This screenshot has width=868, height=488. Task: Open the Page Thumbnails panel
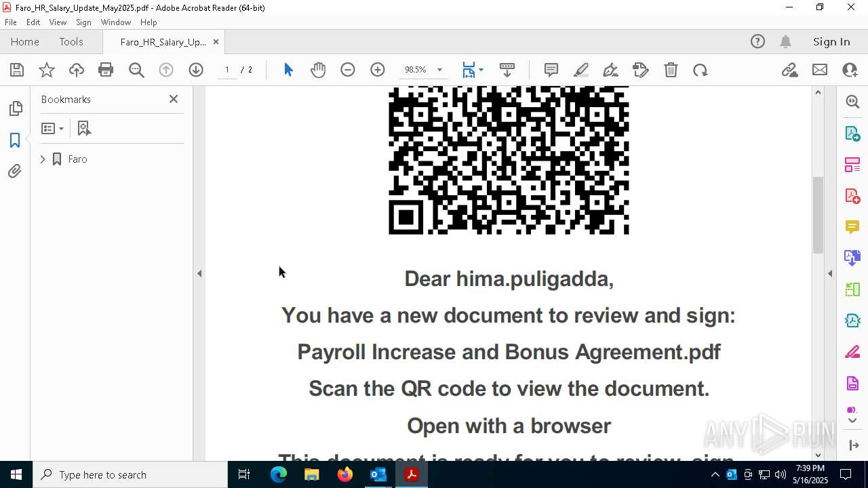click(15, 108)
